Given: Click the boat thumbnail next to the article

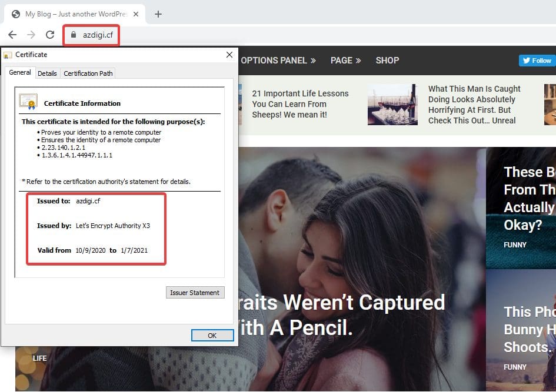Looking at the screenshot, I should (x=392, y=105).
